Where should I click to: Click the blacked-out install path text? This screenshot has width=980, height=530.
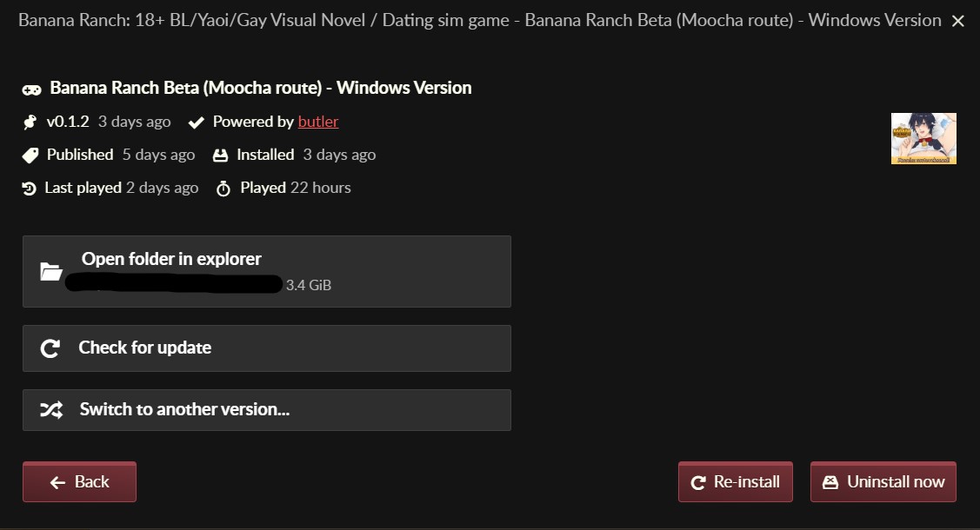(174, 284)
